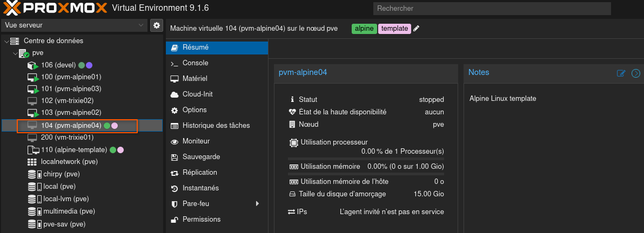Open Instantanés snapshots page
The height and width of the screenshot is (233, 644).
(200, 188)
